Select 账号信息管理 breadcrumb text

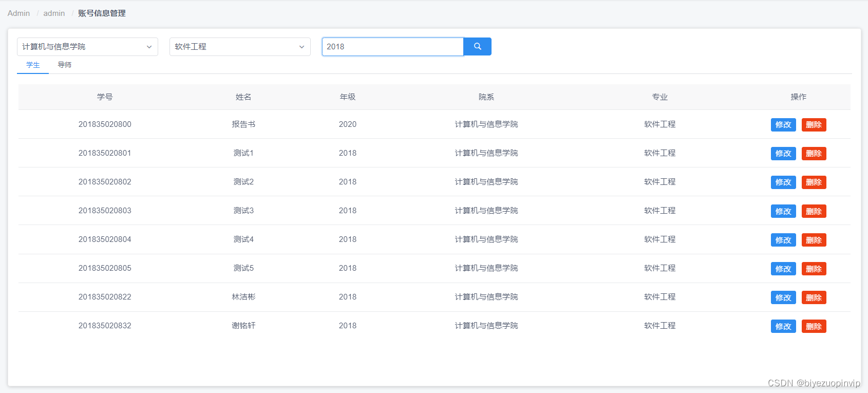(x=102, y=13)
